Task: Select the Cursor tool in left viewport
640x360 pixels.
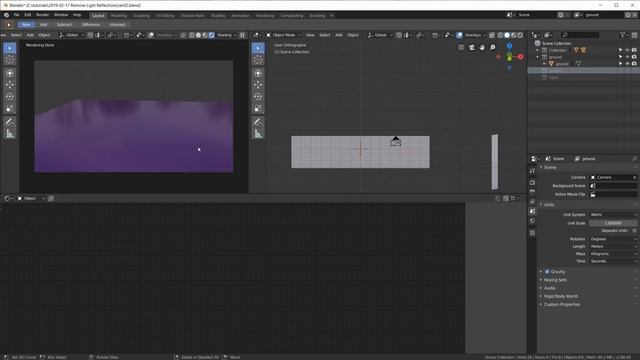Action: pos(10,60)
